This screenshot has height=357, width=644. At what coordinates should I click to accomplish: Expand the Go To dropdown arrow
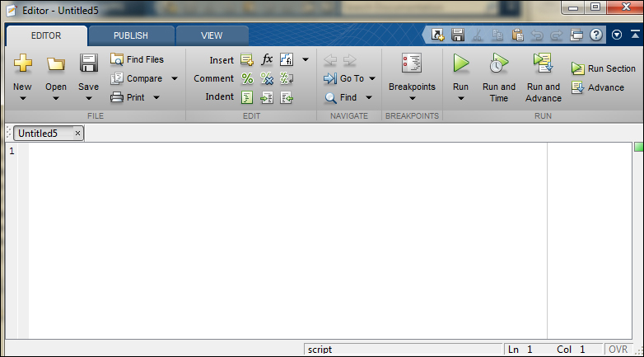point(372,78)
